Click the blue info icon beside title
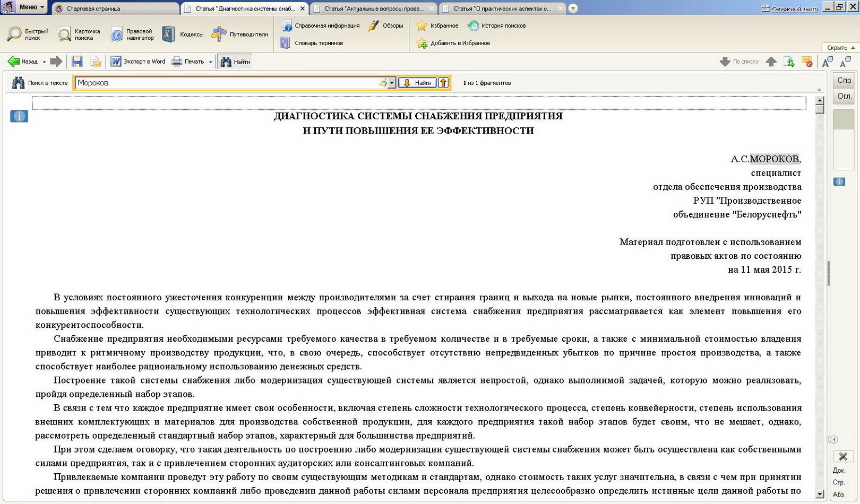Image resolution: width=860 pixels, height=504 pixels. pos(19,116)
